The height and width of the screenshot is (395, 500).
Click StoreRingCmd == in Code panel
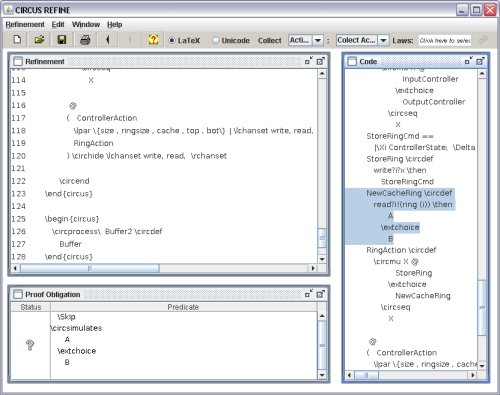click(x=400, y=136)
